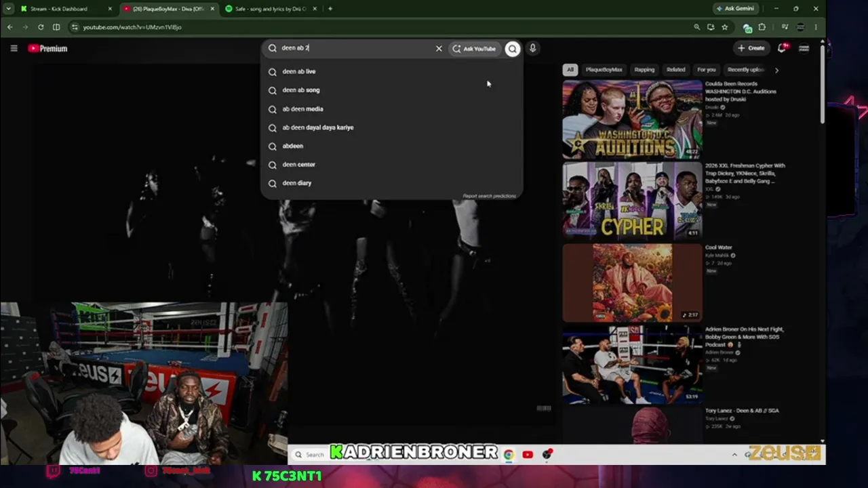
Task: View site information icon in address bar
Action: coord(75,27)
